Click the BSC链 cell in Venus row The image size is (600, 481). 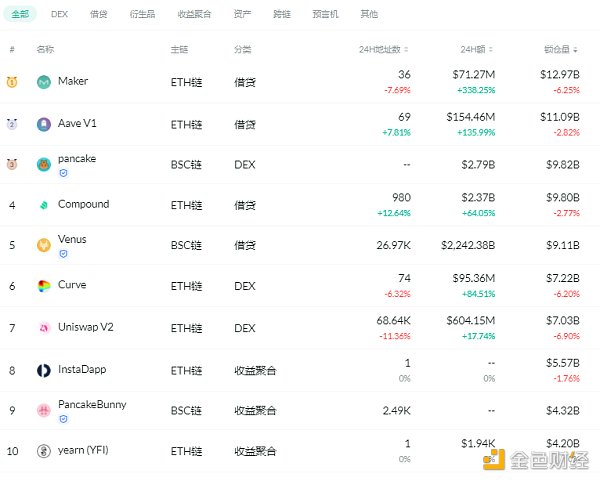click(x=186, y=245)
